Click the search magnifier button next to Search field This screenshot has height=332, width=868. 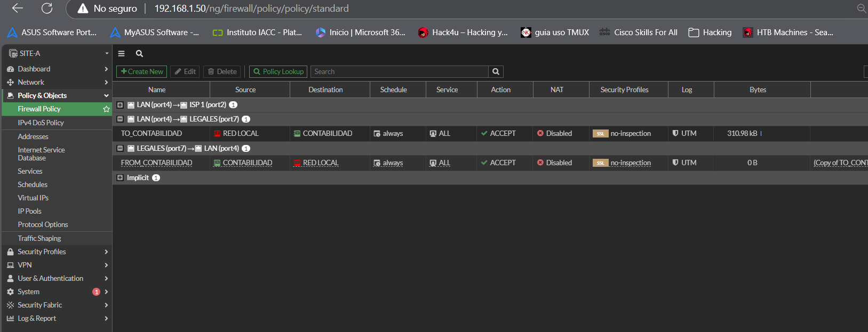(x=496, y=71)
